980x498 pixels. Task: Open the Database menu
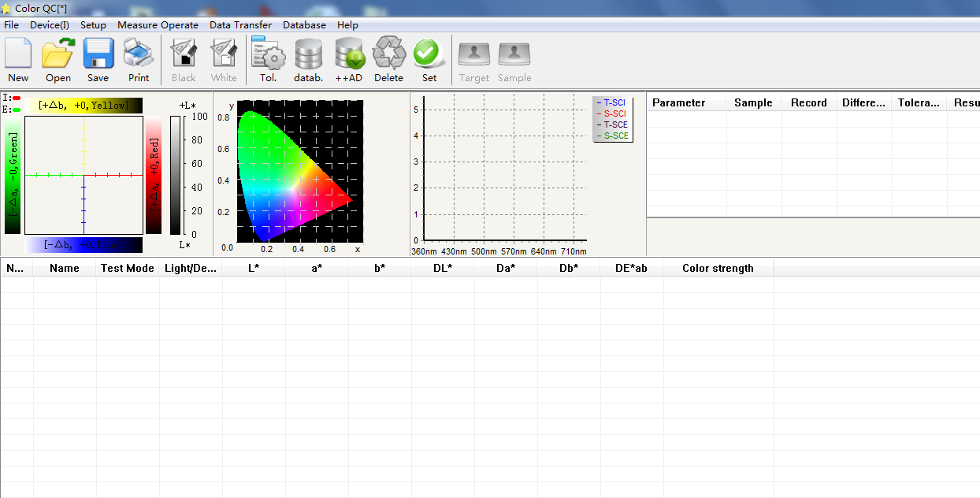point(304,25)
